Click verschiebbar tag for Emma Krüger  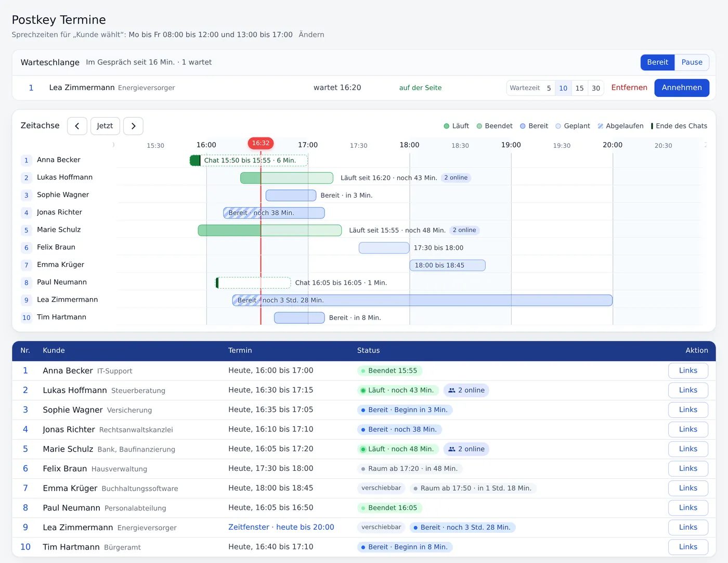pos(381,488)
